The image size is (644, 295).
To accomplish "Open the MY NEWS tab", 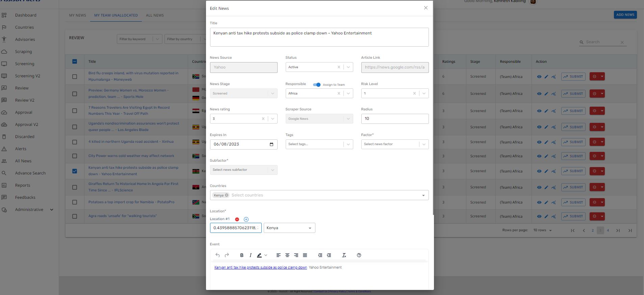I will click(78, 15).
